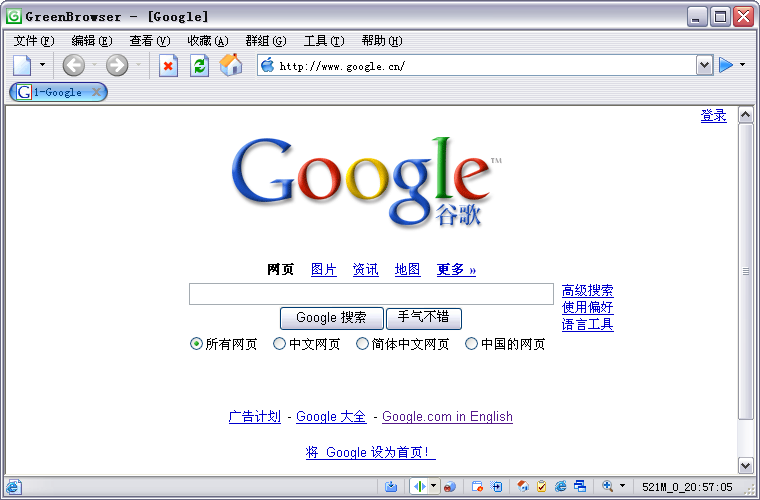This screenshot has height=500, width=760.
Task: Click the window with red dot status icon
Action: (477, 486)
